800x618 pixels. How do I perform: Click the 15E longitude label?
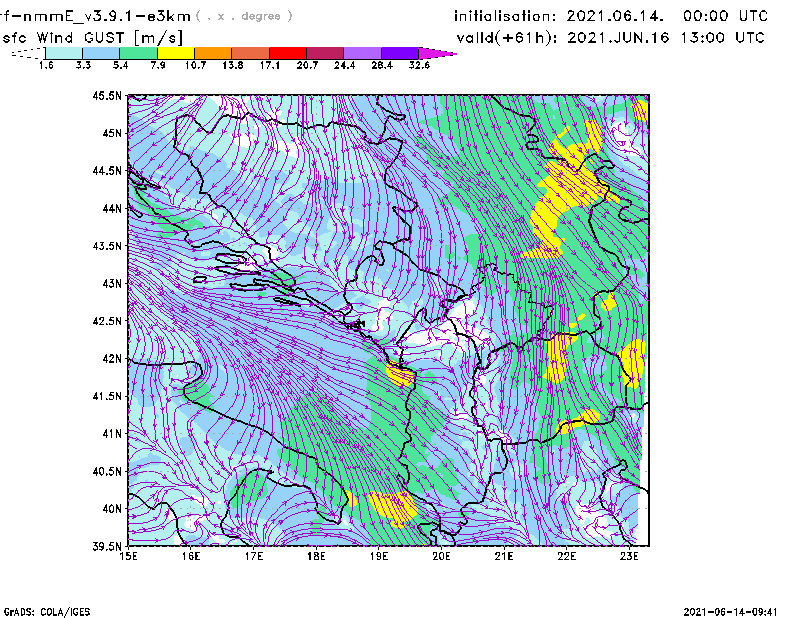128,556
